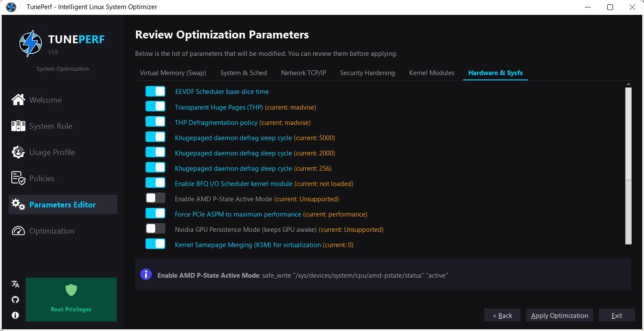
Task: Toggle Transparent Huge Pages (THP) switch
Action: (155, 107)
